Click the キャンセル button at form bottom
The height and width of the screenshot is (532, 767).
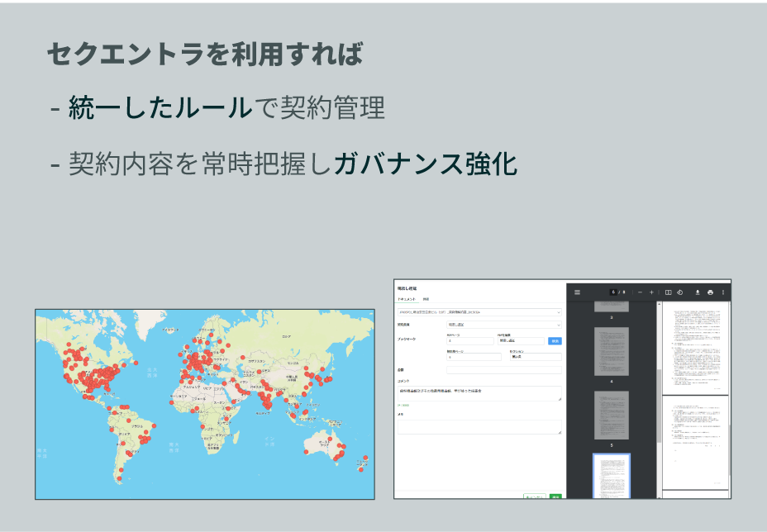(x=534, y=496)
